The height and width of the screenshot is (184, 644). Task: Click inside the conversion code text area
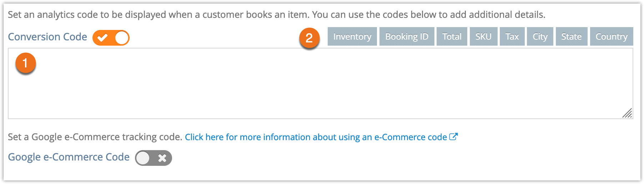[321, 83]
